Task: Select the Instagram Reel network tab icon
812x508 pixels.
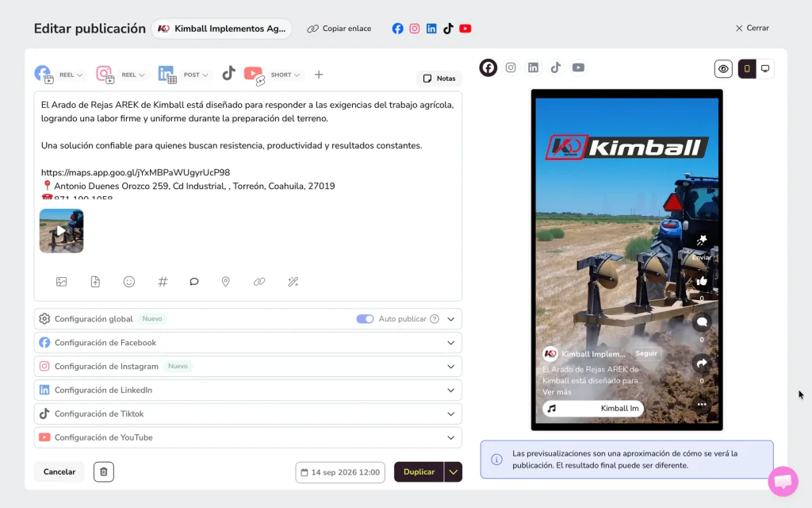Action: pyautogui.click(x=105, y=74)
